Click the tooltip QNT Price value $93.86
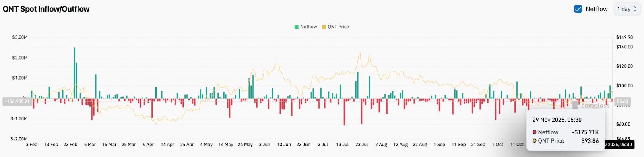 click(590, 141)
